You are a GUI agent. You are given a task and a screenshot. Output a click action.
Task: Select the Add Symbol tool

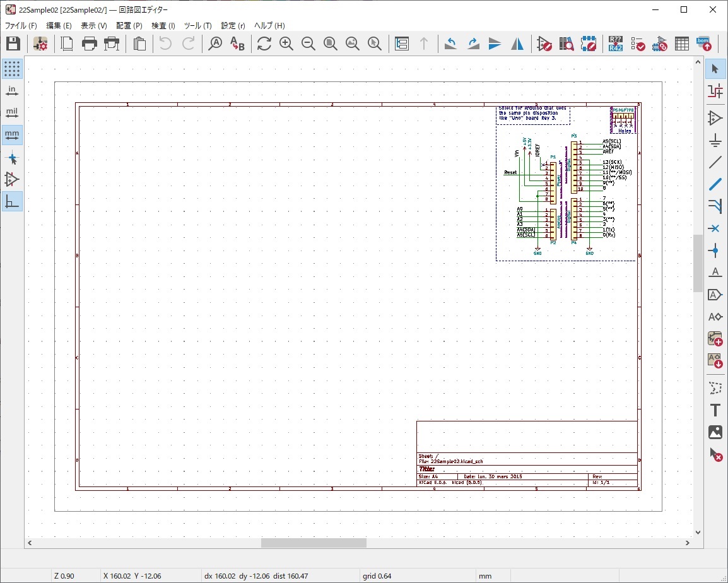tap(715, 117)
